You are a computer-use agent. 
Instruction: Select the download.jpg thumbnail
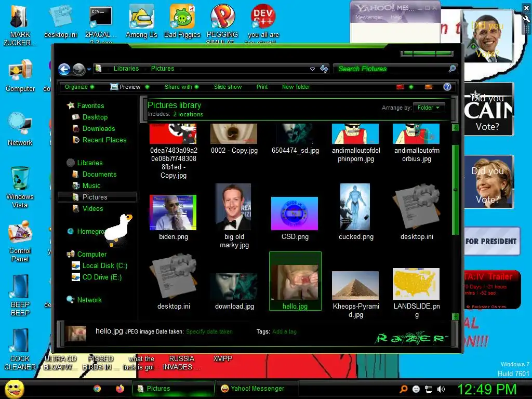click(234, 287)
